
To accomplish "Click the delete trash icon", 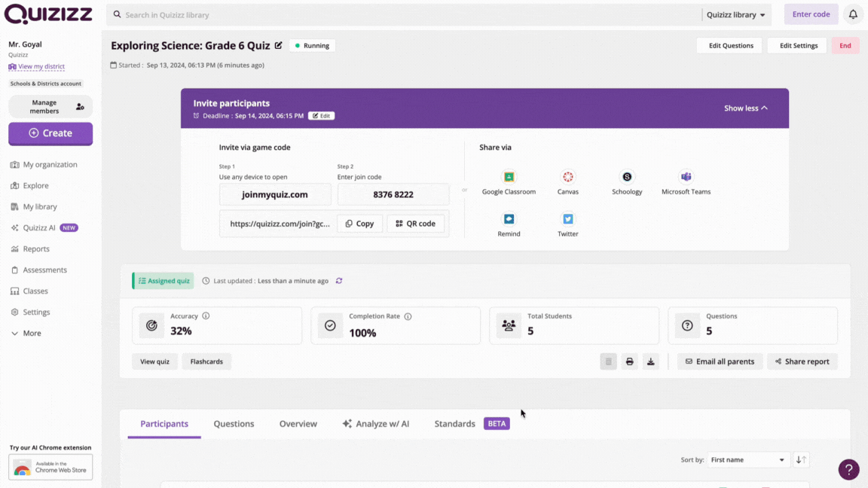I will [608, 361].
